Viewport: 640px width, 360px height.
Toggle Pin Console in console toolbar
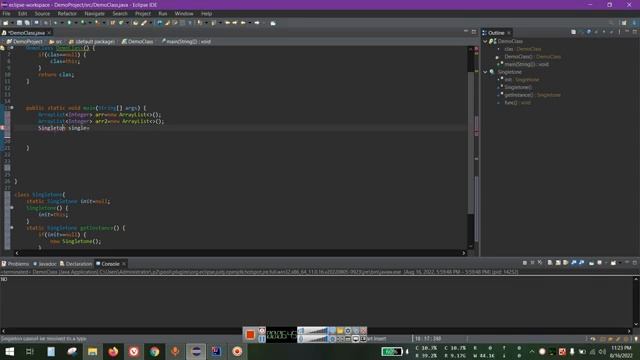[x=591, y=263]
